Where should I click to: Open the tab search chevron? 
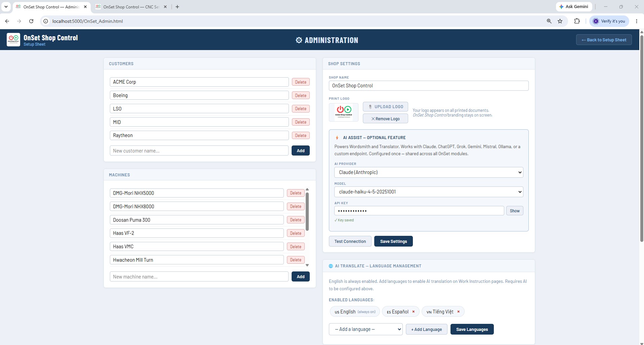coord(6,7)
